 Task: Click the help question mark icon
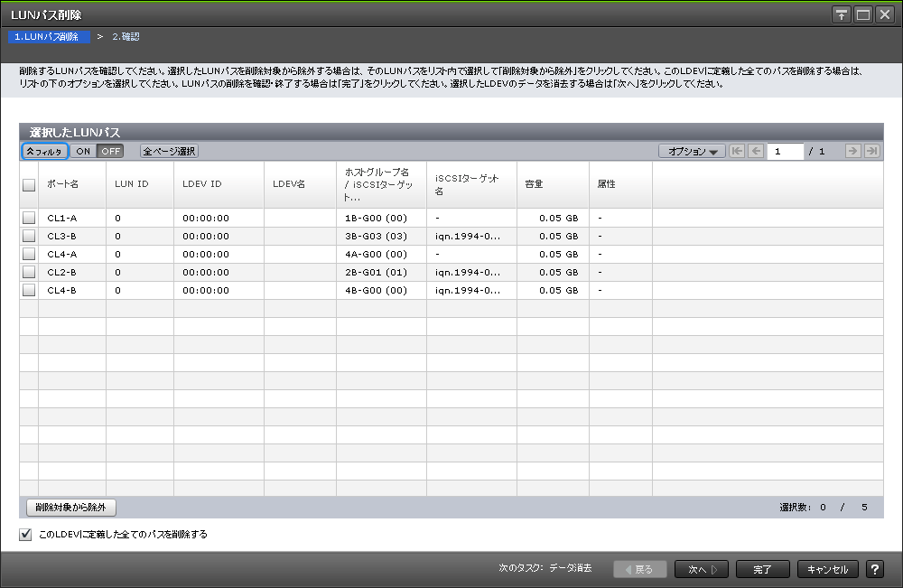874,569
